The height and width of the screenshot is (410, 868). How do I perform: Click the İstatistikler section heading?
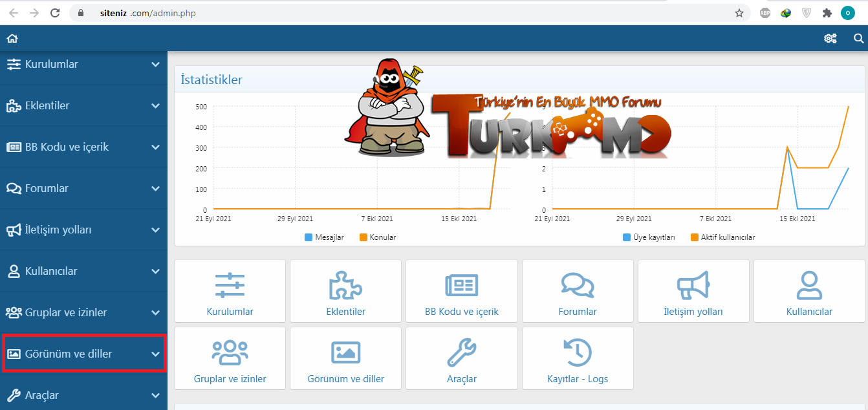pos(212,80)
